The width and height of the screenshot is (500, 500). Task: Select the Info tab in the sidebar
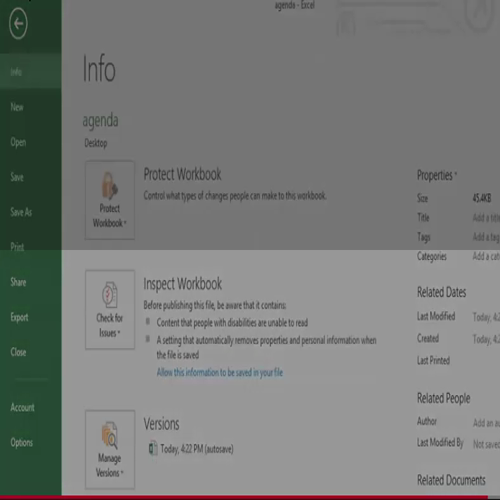pos(31,72)
